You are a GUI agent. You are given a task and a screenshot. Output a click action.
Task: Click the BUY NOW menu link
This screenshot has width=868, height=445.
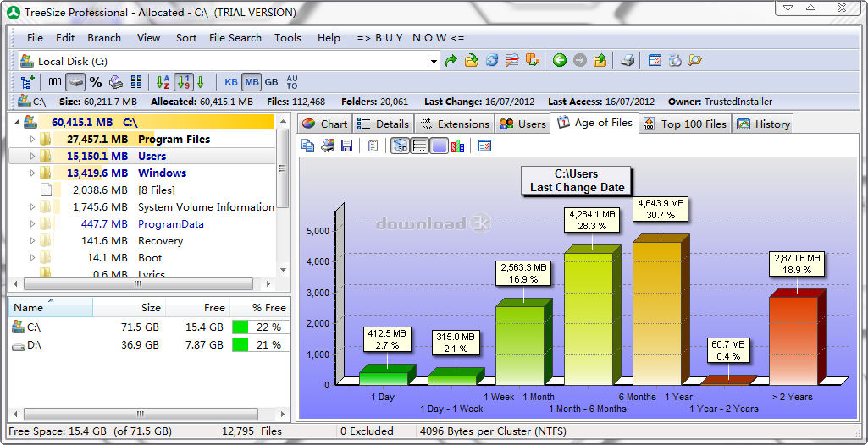(x=410, y=37)
